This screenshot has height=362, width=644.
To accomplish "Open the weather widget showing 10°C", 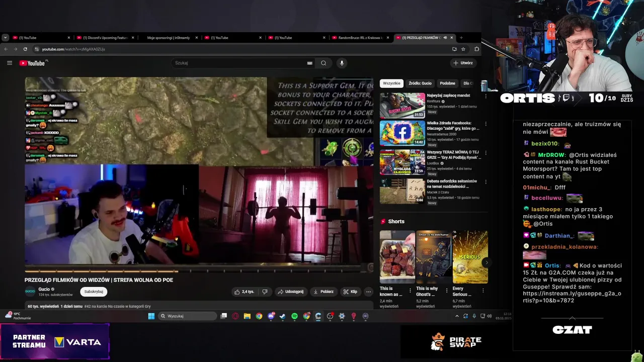I will (18, 316).
